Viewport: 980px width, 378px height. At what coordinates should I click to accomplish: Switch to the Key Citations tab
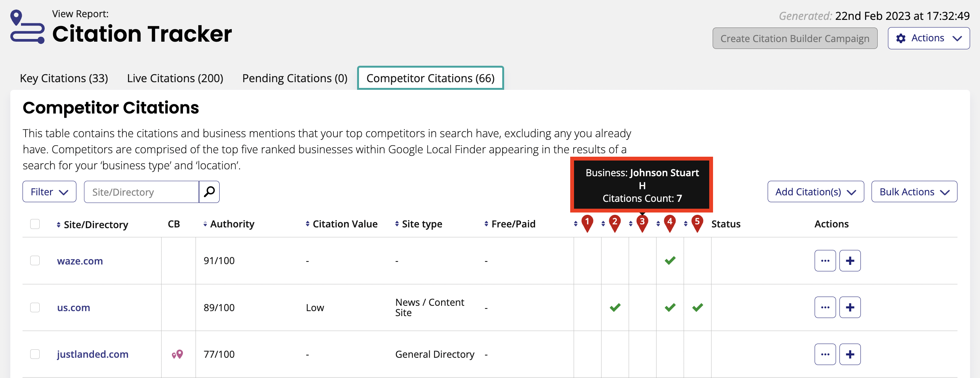click(64, 78)
